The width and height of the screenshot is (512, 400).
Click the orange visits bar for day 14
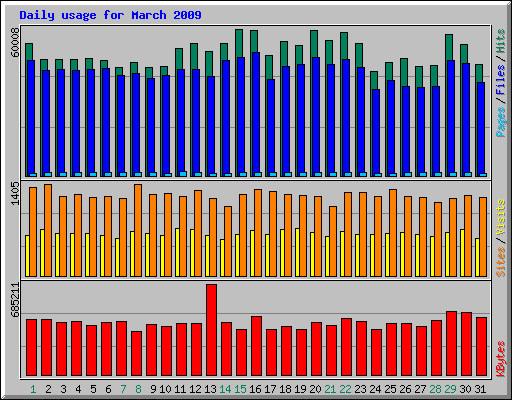228,241
